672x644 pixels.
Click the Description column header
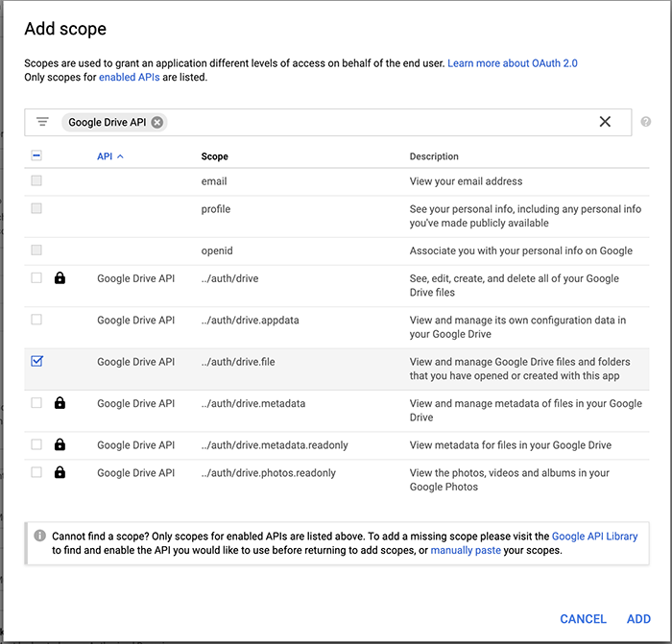(x=434, y=156)
